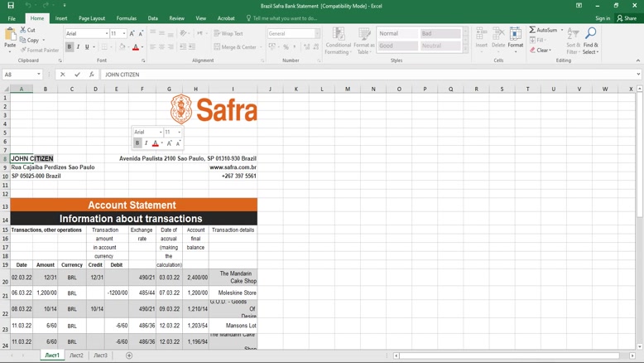Screen dimensions: 644x363
Task: Toggle Italic in the ribbon Font group
Action: coord(79,47)
